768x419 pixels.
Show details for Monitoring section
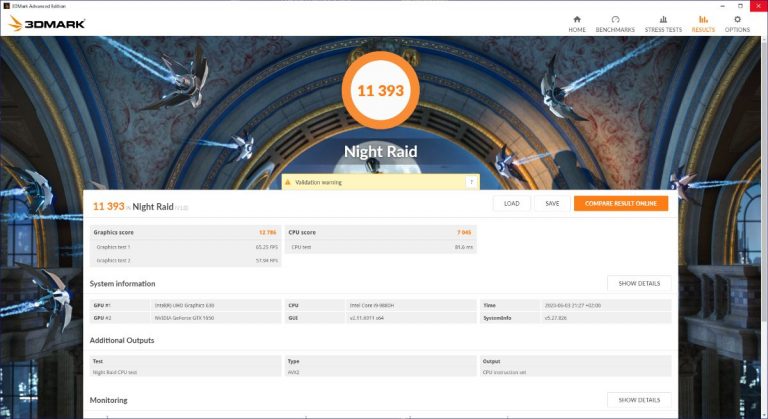click(x=639, y=400)
